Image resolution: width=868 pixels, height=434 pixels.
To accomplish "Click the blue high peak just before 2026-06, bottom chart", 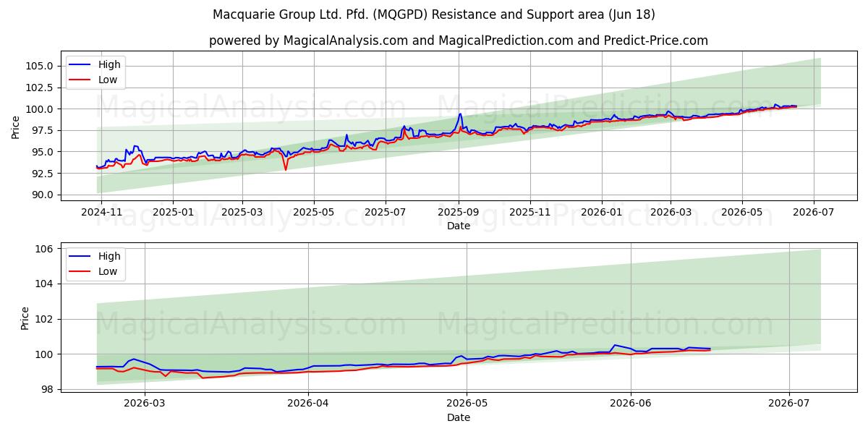I will [x=614, y=345].
